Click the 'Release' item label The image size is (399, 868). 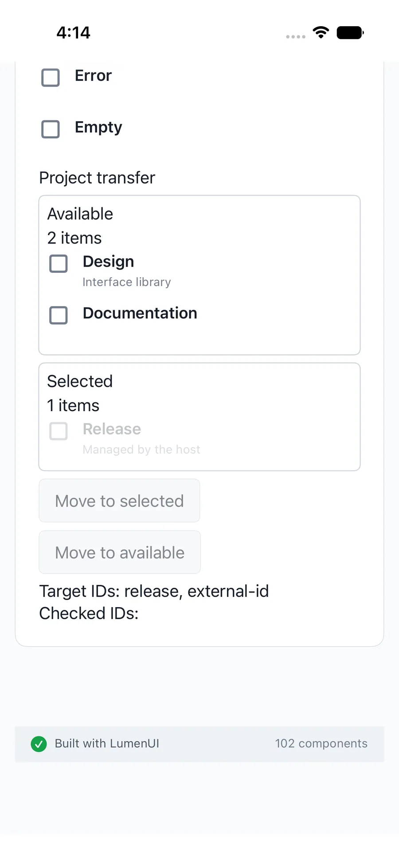(112, 429)
